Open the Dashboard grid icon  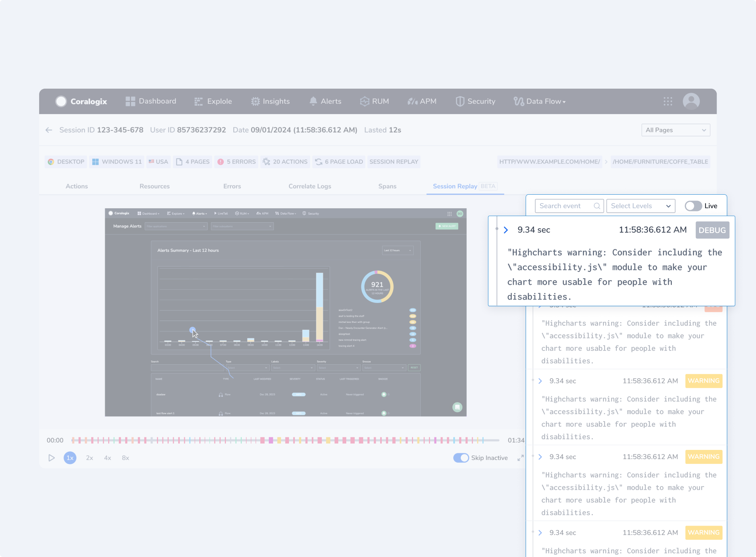point(130,101)
